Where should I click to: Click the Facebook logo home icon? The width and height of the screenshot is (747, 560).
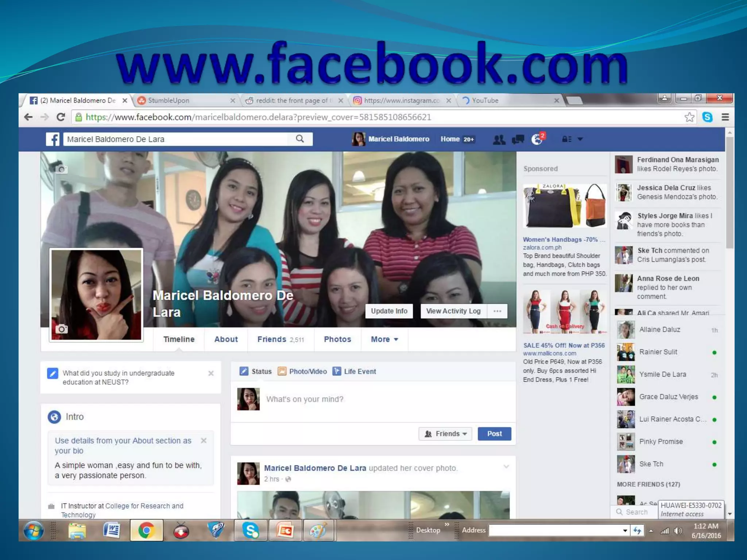53,139
